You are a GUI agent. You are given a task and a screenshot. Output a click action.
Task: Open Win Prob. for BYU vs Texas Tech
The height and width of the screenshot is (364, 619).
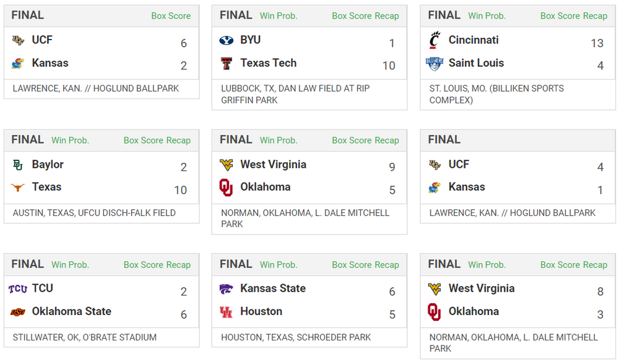pos(279,16)
